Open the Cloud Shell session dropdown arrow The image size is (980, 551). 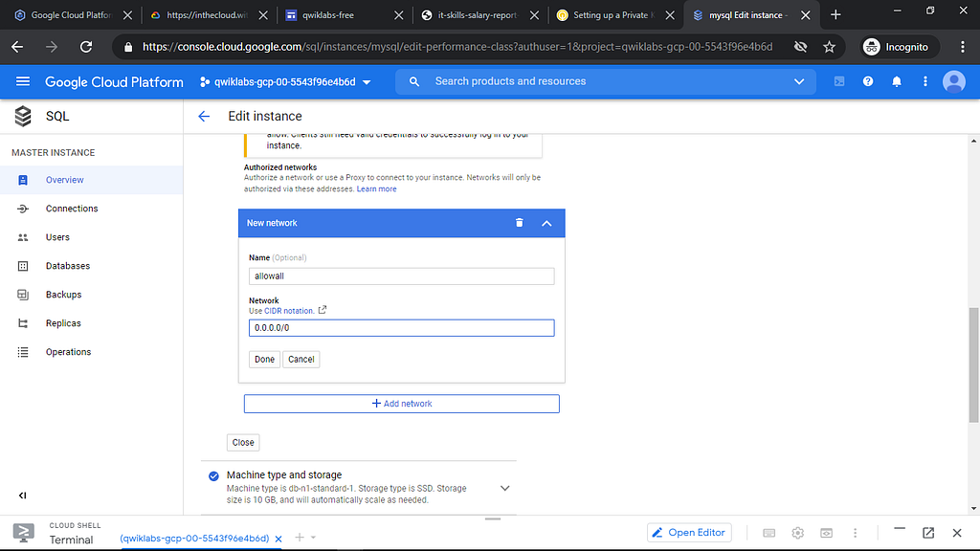313,538
